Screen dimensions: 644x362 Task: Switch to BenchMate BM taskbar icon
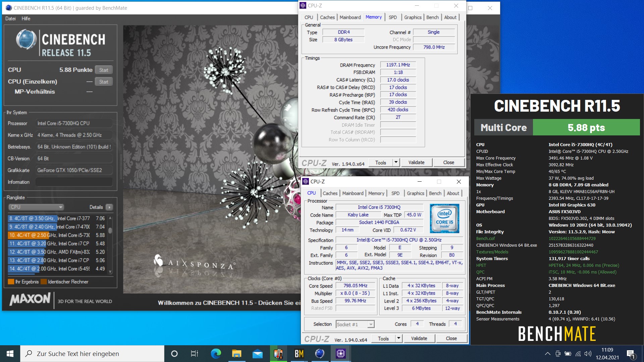[x=299, y=354]
